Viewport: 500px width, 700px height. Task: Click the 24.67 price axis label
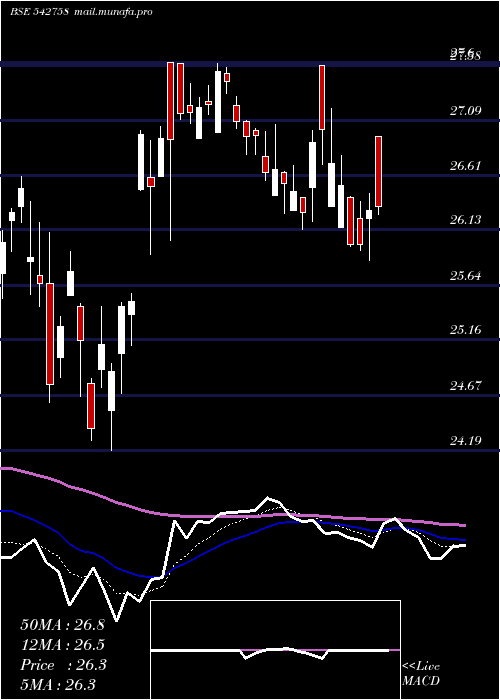(466, 385)
